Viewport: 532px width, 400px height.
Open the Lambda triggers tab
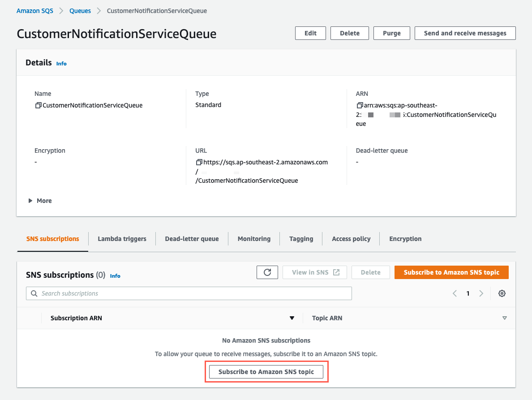[122, 239]
